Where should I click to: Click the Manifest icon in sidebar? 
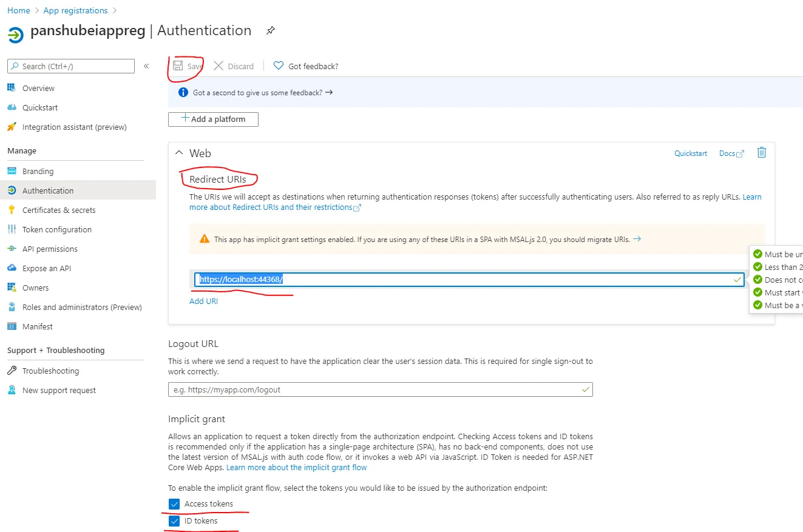12,326
